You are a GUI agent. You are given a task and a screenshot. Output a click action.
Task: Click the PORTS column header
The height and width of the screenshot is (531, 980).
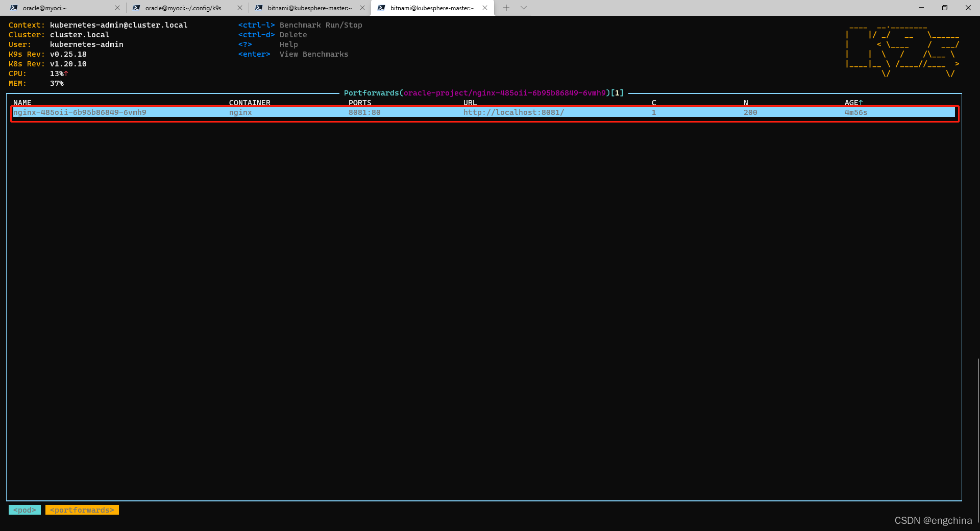[x=360, y=103]
